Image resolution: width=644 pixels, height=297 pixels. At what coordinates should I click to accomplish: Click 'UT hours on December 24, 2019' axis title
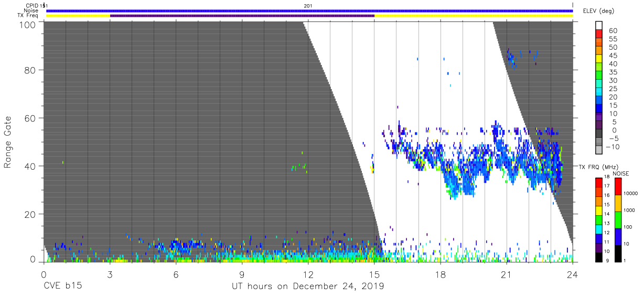click(308, 287)
